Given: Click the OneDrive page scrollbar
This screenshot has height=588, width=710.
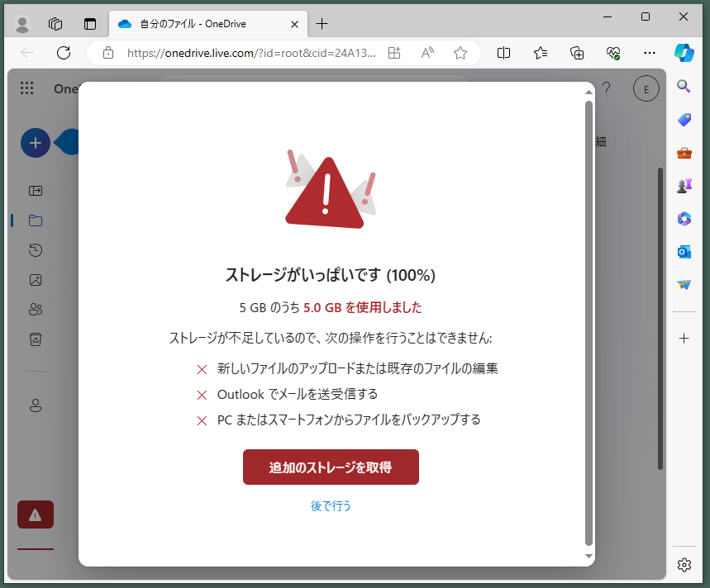Looking at the screenshot, I should point(660,319).
